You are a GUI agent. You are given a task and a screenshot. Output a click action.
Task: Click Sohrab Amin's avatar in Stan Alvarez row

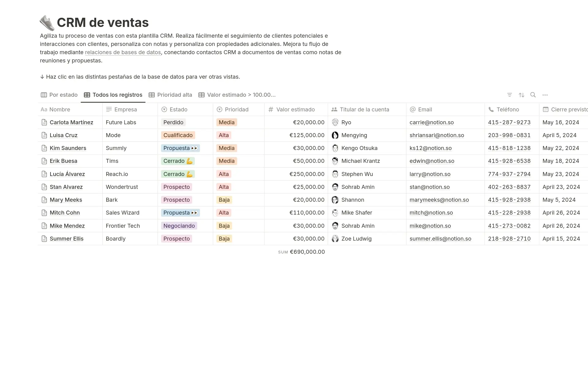click(x=335, y=187)
